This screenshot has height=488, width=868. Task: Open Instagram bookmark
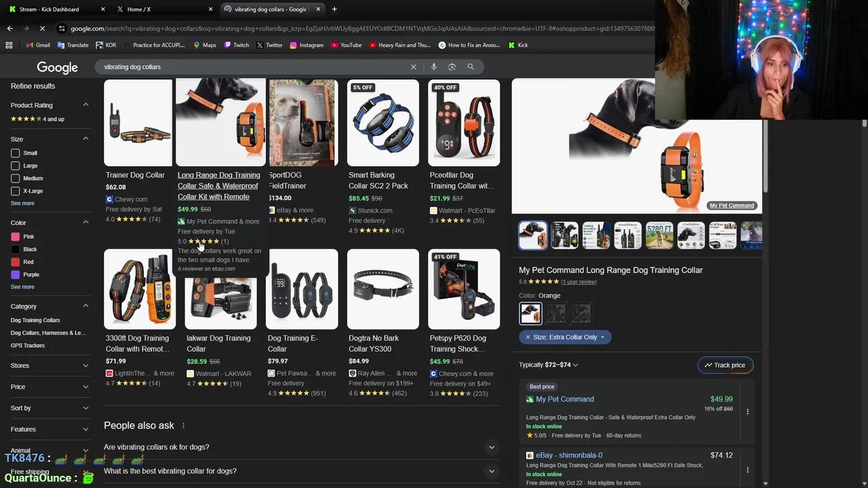coord(307,45)
